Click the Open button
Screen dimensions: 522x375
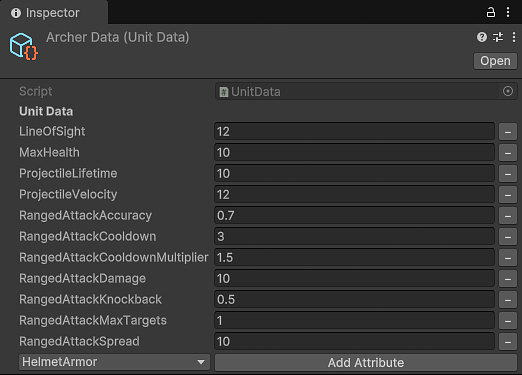(x=495, y=61)
